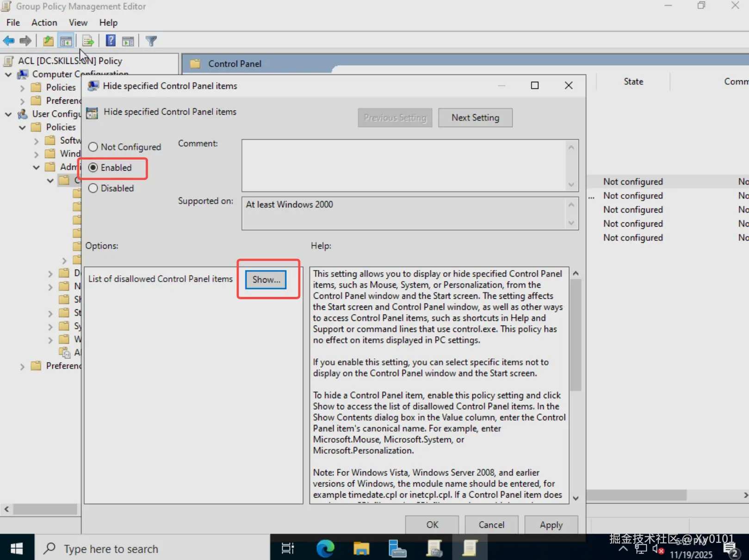Viewport: 749px width, 560px height.
Task: Click the export list toolbar icon
Action: click(88, 41)
